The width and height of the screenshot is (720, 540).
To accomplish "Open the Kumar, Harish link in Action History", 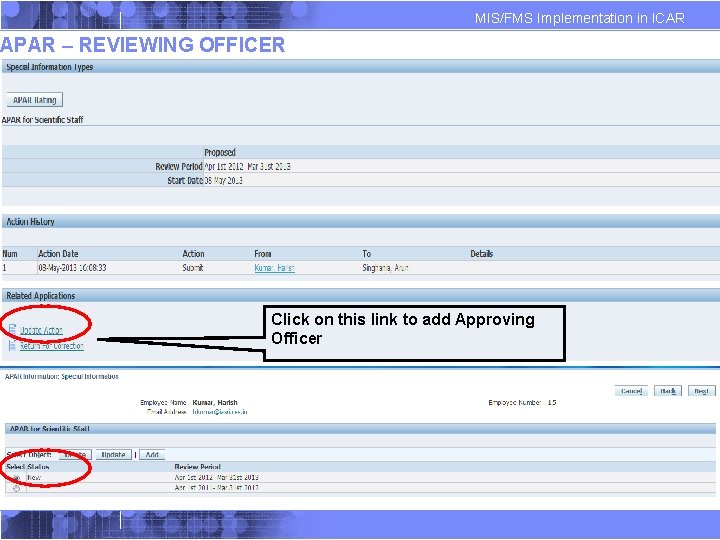I will click(x=274, y=268).
